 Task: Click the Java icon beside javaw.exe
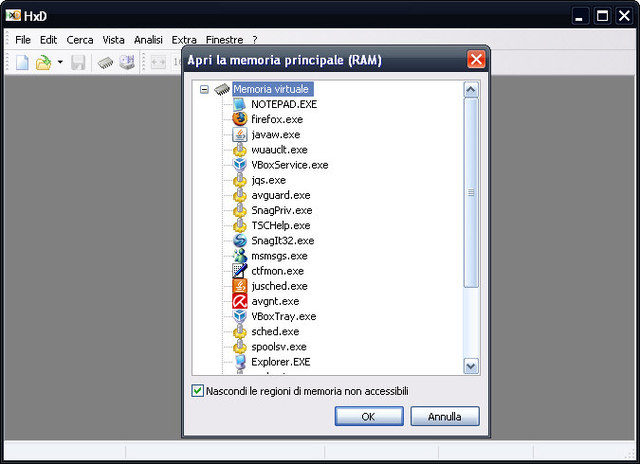coord(240,134)
